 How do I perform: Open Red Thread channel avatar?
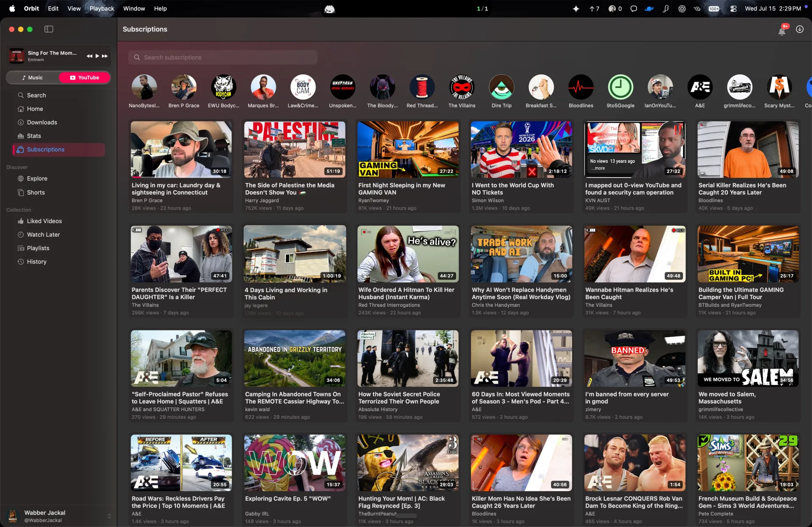point(422,87)
